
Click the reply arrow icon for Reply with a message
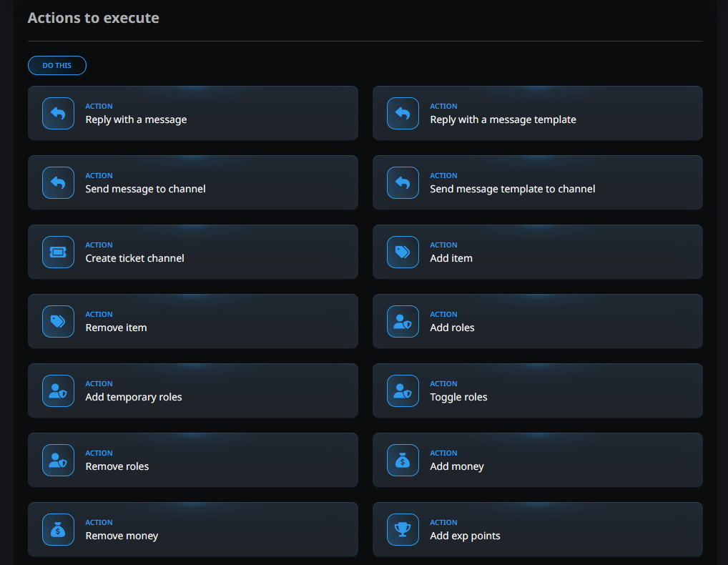point(58,113)
